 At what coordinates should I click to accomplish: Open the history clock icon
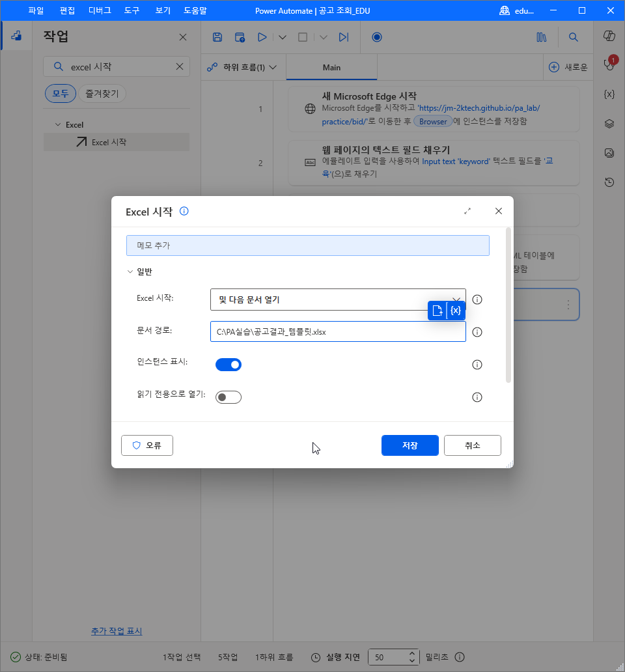coord(609,182)
